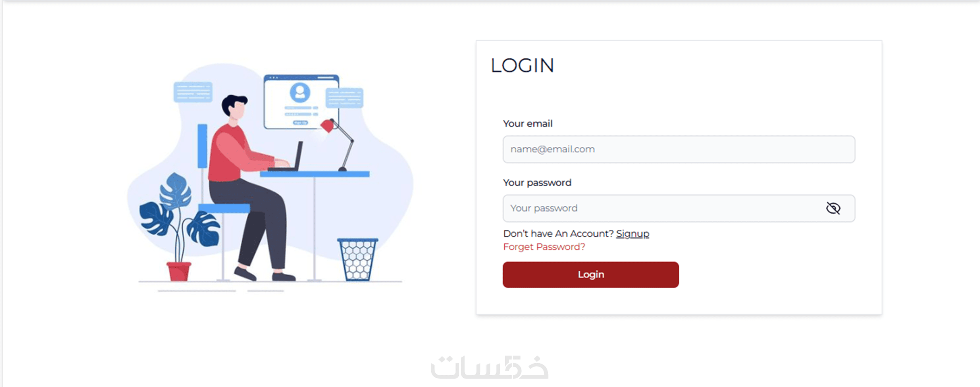980x387 pixels.
Task: Click the email address input field
Action: point(678,149)
